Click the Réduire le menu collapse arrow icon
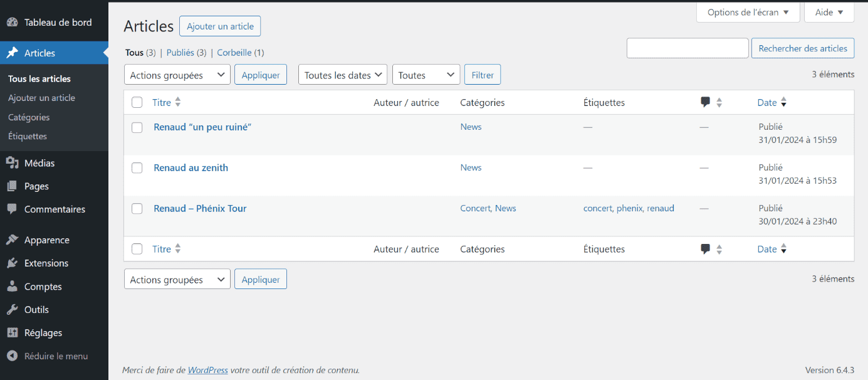The height and width of the screenshot is (380, 868). tap(12, 356)
